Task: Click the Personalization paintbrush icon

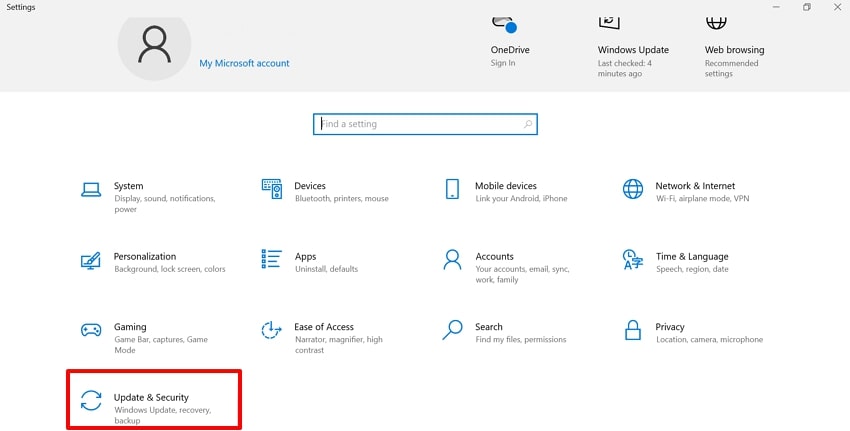Action: tap(91, 260)
